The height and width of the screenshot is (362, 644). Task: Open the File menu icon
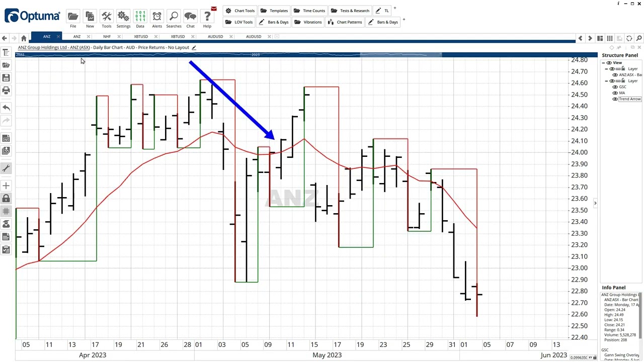point(73,17)
